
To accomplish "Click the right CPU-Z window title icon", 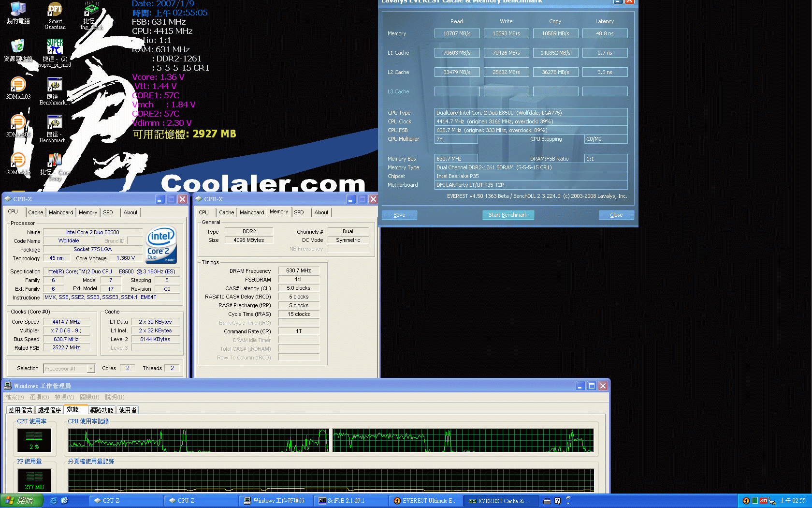I will click(199, 199).
